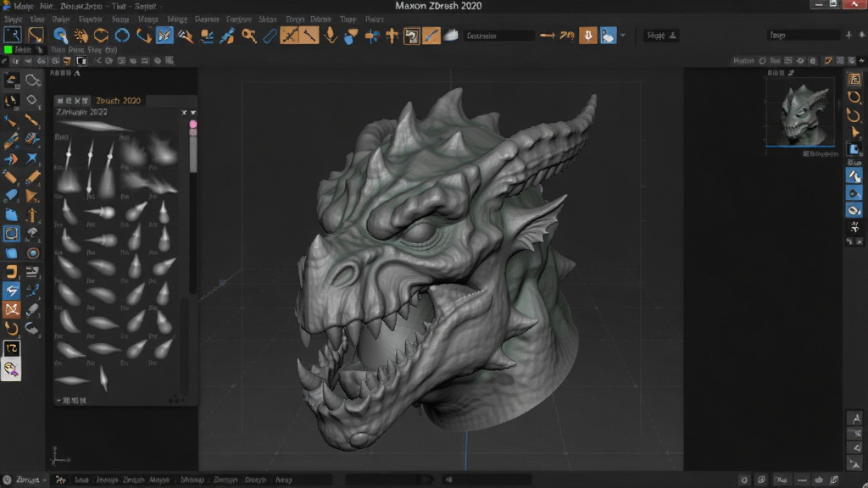Toggle the blue highlighted zigzag tool in left toolbar
This screenshot has width=868, height=488.
(12, 290)
